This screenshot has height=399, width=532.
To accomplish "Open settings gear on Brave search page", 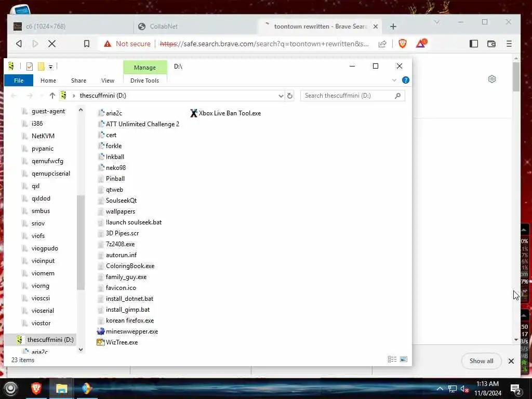I will coord(492,79).
